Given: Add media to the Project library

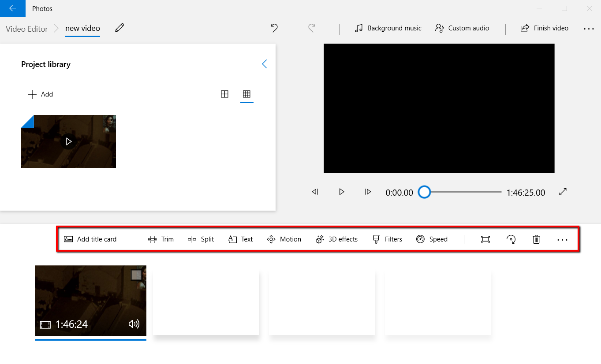Looking at the screenshot, I should coord(40,94).
